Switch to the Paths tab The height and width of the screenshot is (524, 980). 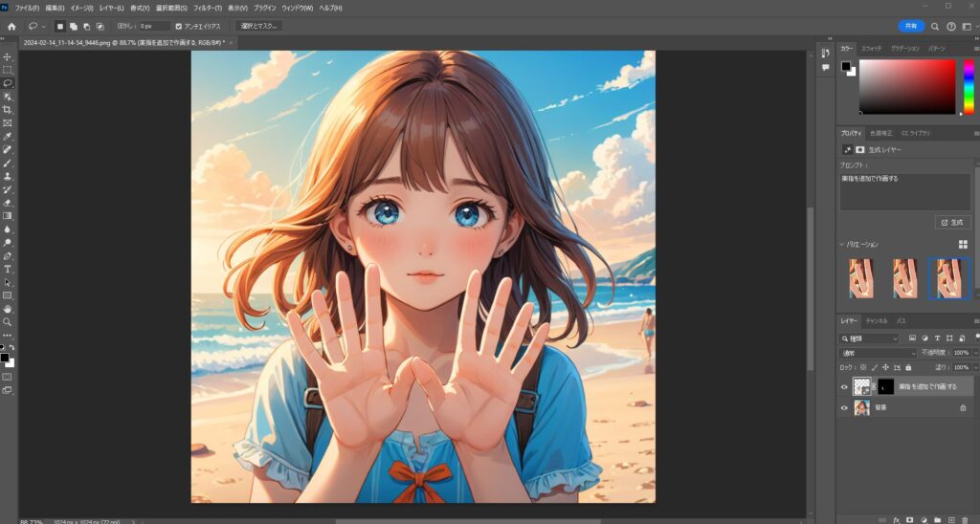[x=902, y=321]
